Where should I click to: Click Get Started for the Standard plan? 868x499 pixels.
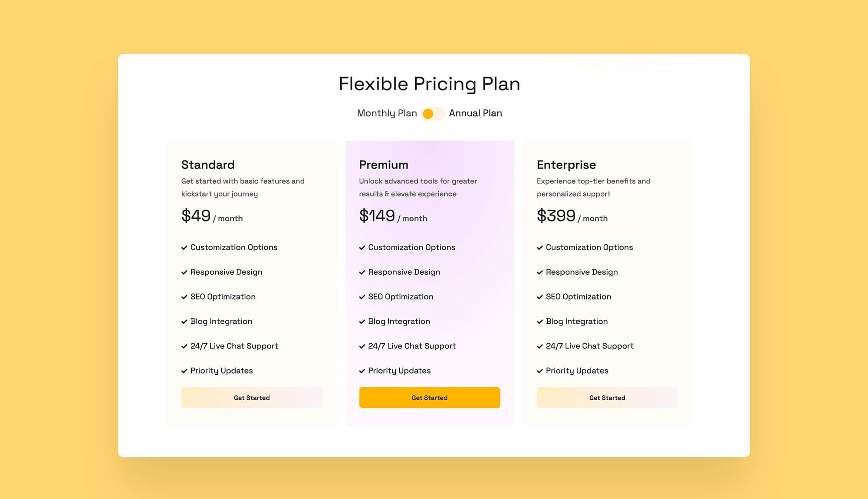pos(251,397)
